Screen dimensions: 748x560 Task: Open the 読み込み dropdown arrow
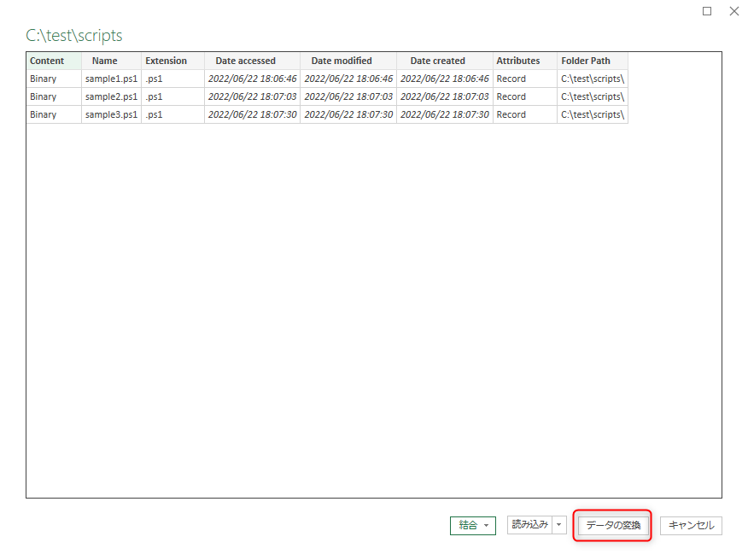click(559, 525)
